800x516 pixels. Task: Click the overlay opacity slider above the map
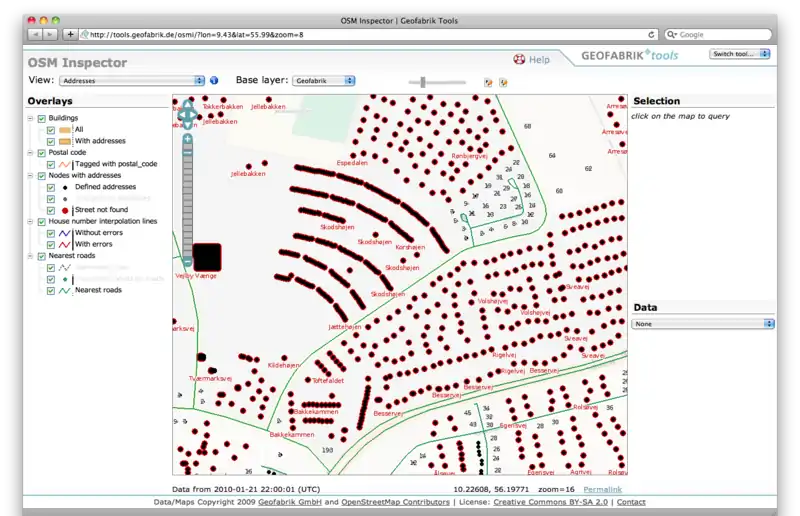[x=424, y=82]
